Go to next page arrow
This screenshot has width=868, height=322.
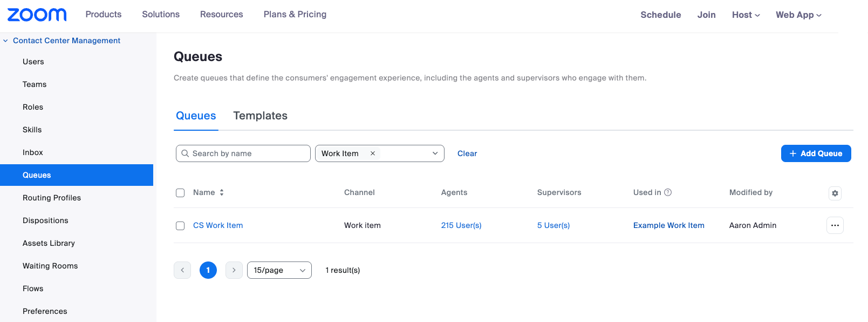point(234,270)
